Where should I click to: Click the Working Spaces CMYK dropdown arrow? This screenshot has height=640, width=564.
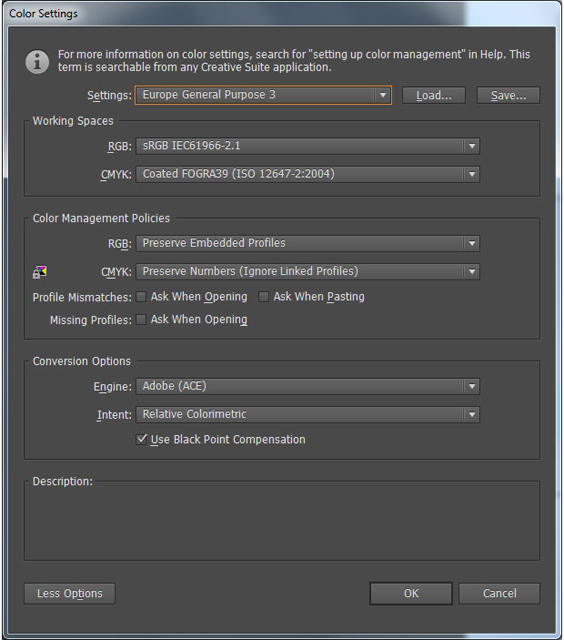(472, 174)
